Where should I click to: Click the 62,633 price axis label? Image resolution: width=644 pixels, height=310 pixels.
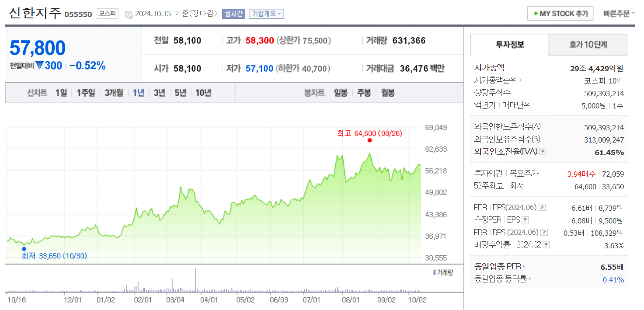point(436,149)
